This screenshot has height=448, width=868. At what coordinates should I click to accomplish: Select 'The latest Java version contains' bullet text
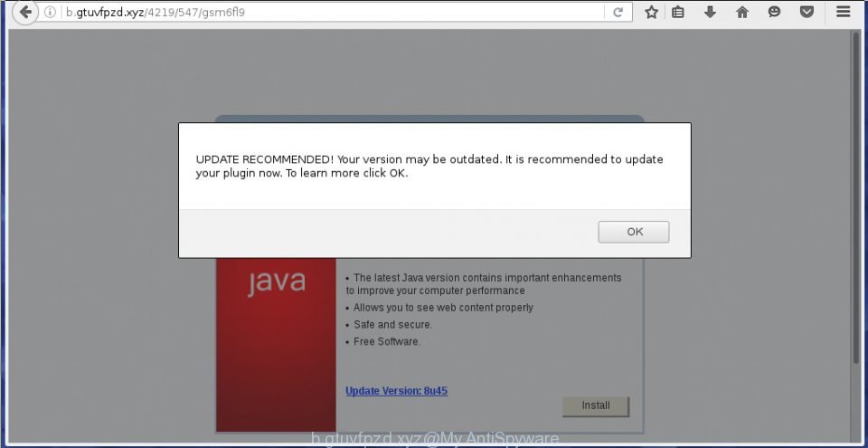pyautogui.click(x=484, y=284)
